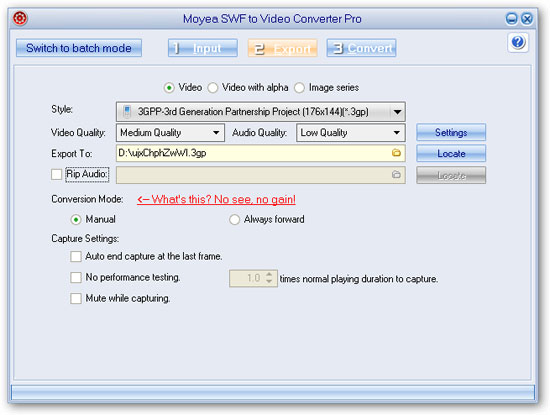Decrease the capture duration spinner value

269,282
